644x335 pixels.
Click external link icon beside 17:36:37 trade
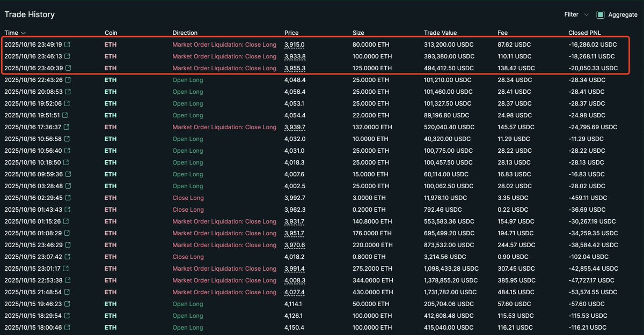[67, 127]
